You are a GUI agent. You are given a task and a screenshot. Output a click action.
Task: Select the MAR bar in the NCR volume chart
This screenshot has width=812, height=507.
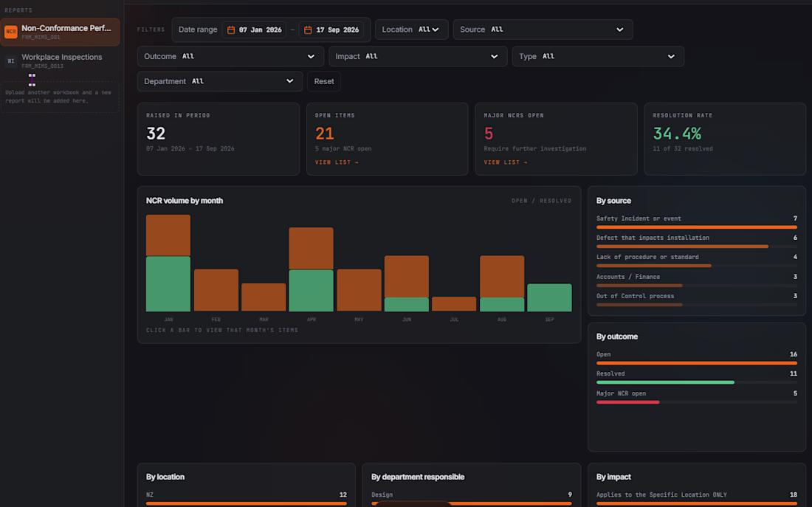point(264,297)
